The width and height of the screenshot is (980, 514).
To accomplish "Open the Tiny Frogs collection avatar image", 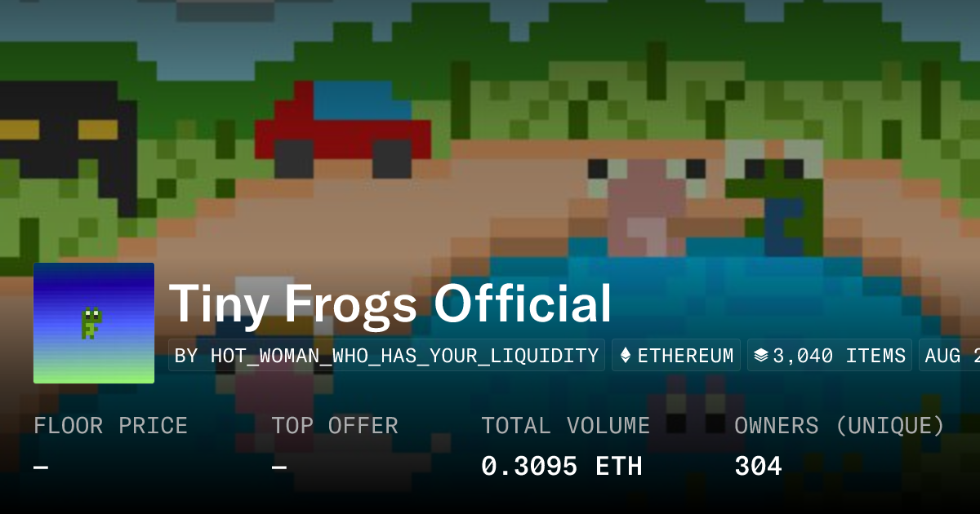I will point(94,323).
